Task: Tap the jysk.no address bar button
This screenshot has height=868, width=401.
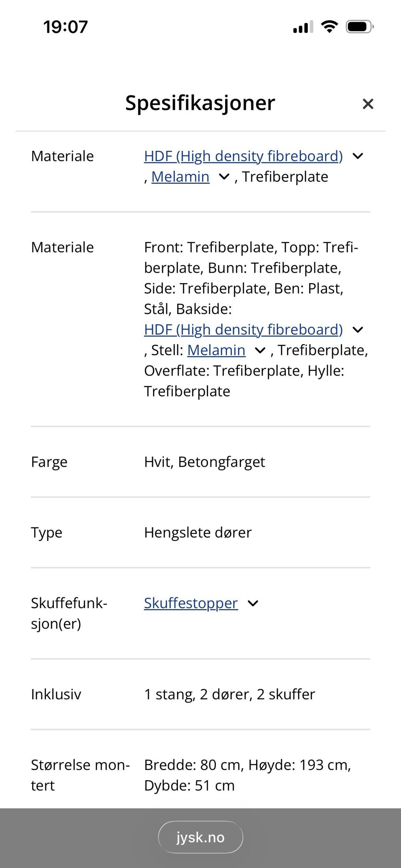Action: pyautogui.click(x=200, y=837)
